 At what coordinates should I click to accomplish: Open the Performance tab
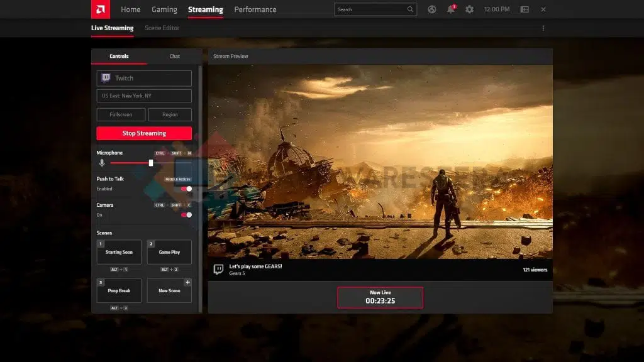tap(255, 9)
